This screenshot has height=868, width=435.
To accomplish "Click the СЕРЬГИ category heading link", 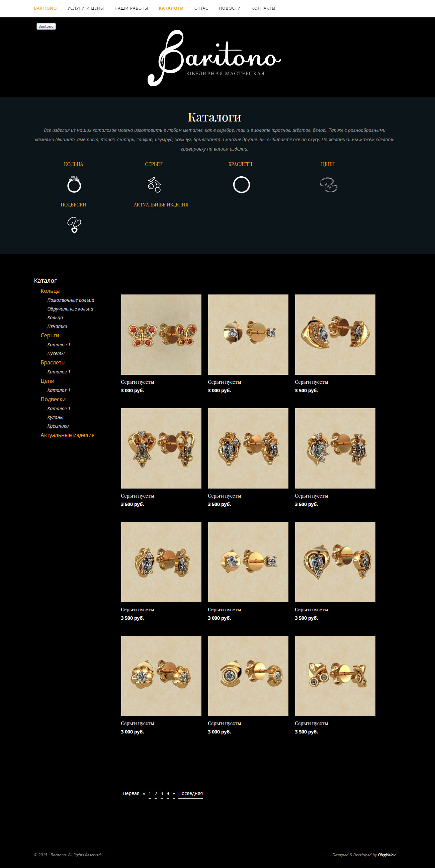I will pyautogui.click(x=154, y=164).
